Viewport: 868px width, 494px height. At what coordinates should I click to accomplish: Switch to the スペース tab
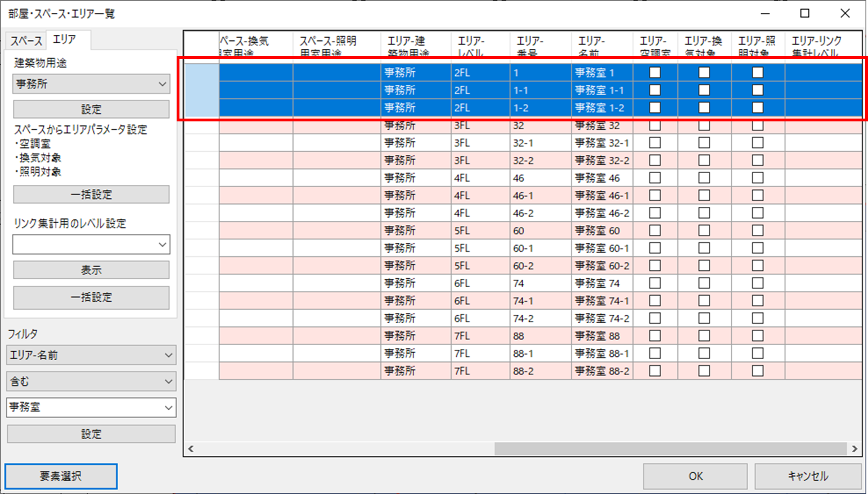(x=26, y=40)
